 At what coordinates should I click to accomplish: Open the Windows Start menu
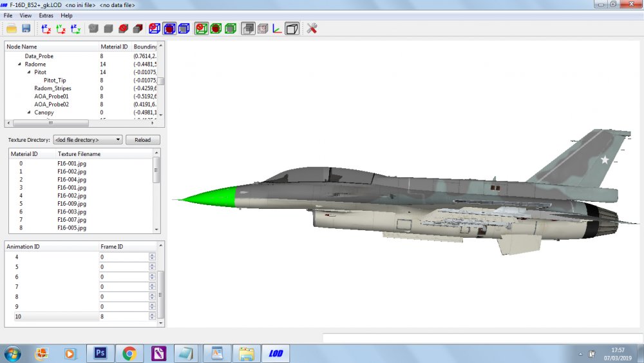(12, 353)
